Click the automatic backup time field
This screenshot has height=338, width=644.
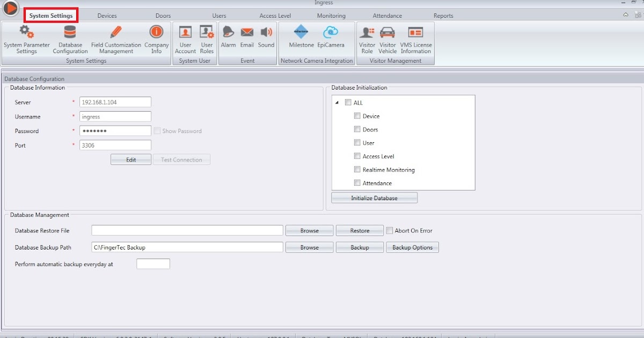click(153, 263)
